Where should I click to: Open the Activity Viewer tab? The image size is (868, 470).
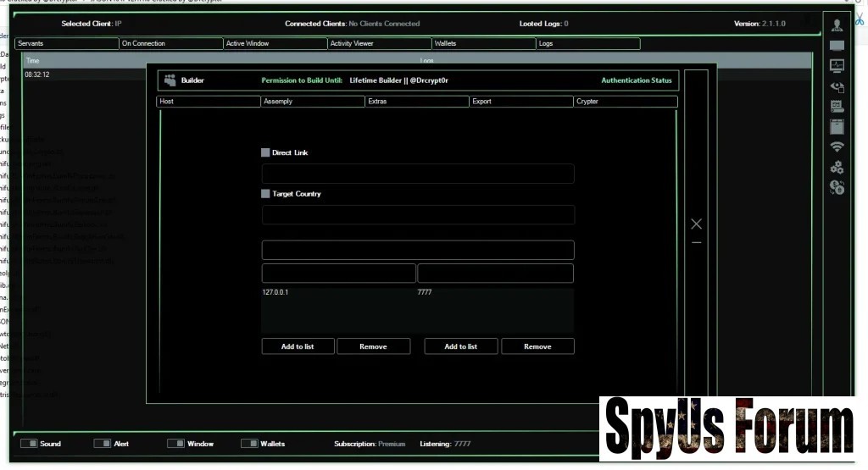[x=379, y=43]
